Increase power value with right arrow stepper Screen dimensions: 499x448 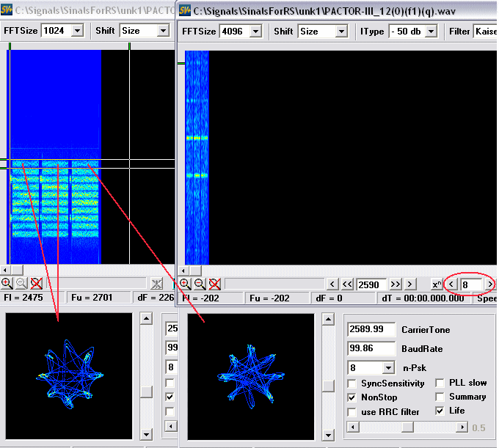pos(490,284)
